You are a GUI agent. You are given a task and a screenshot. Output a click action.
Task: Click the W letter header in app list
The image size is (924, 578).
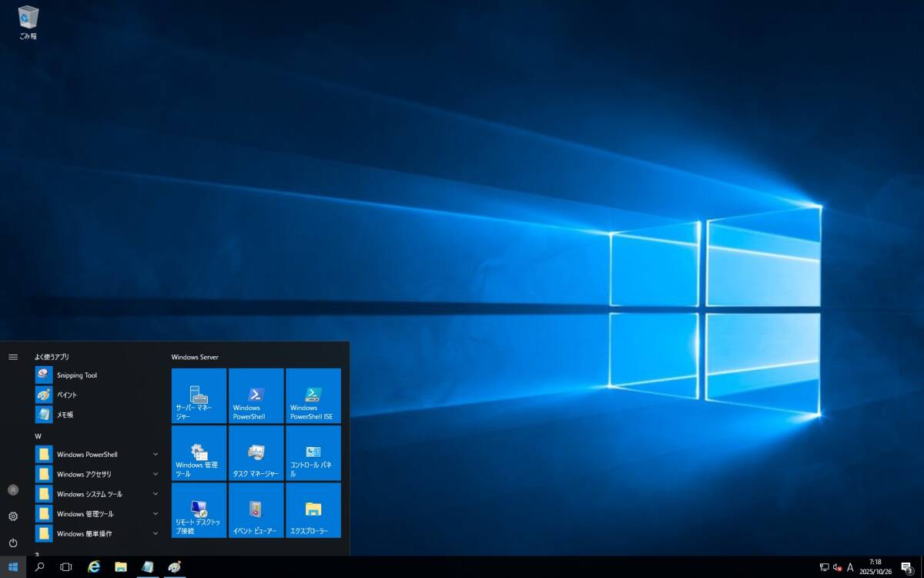38,436
